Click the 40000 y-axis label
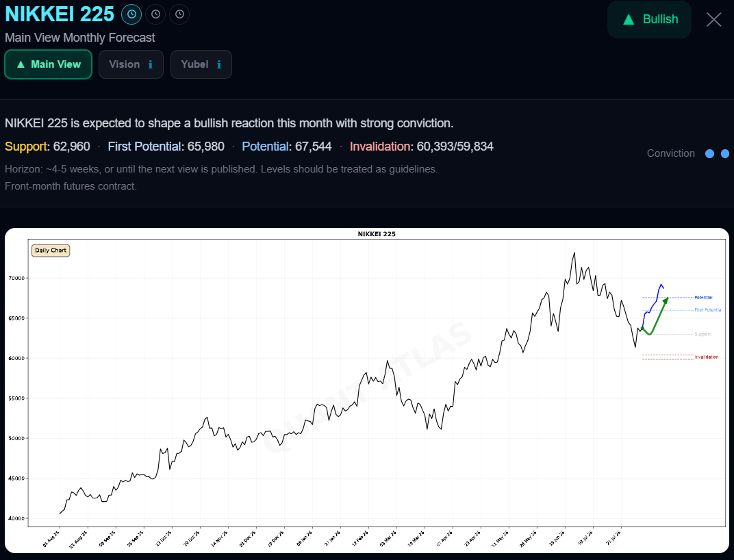This screenshot has width=734, height=560. (16, 519)
